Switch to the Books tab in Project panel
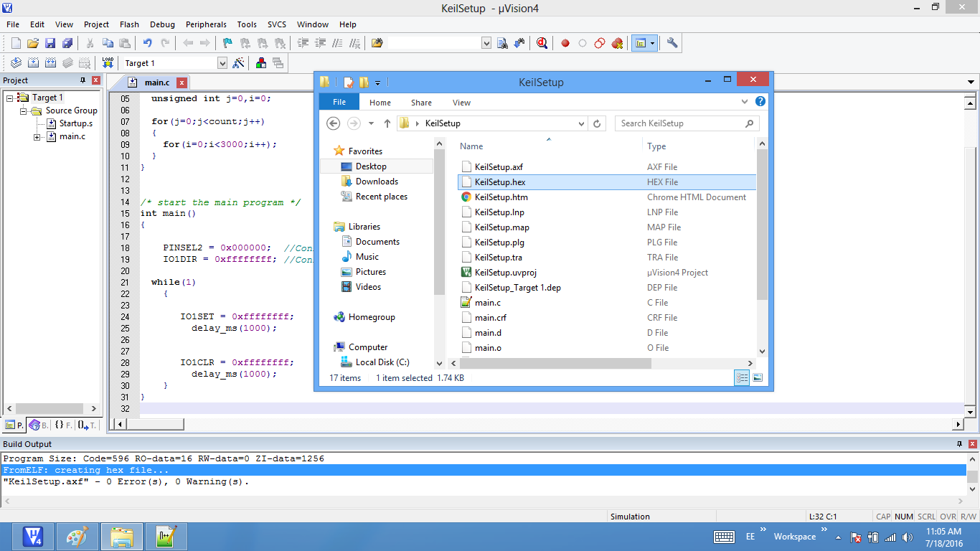Viewport: 980px width, 551px height. [39, 425]
